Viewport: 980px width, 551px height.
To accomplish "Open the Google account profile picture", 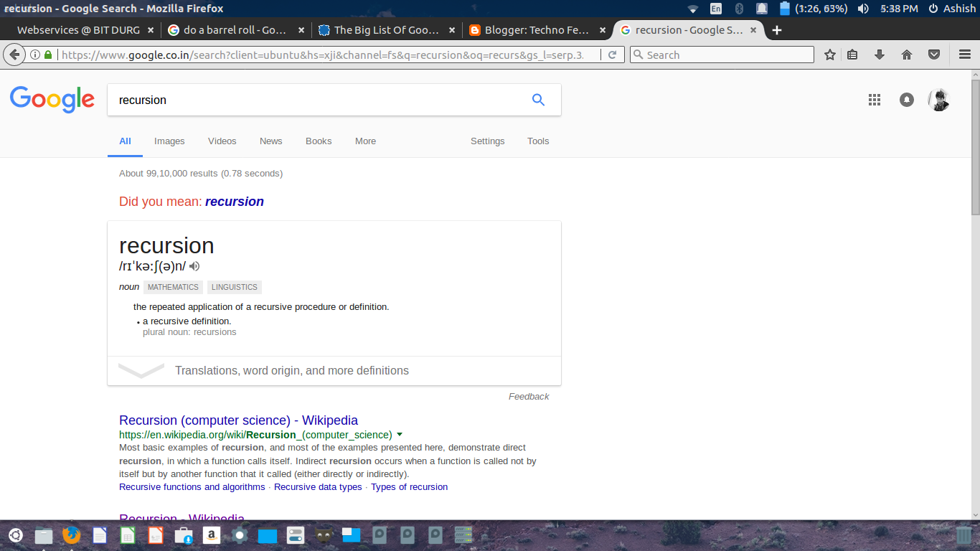I will [x=939, y=100].
